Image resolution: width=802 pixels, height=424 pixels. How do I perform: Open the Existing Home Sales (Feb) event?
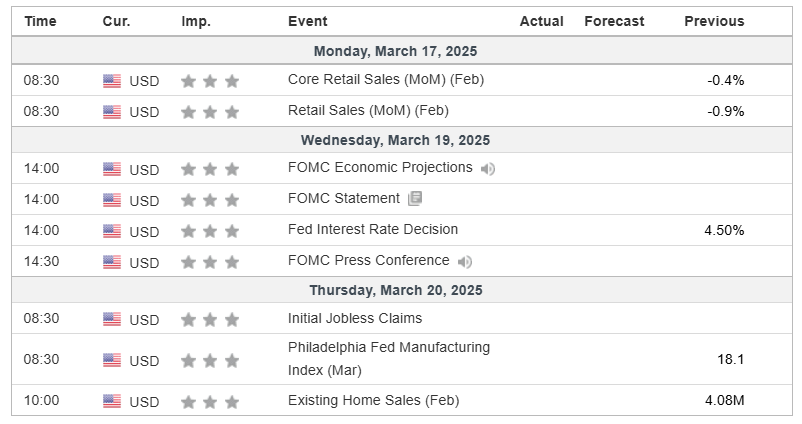point(373,400)
